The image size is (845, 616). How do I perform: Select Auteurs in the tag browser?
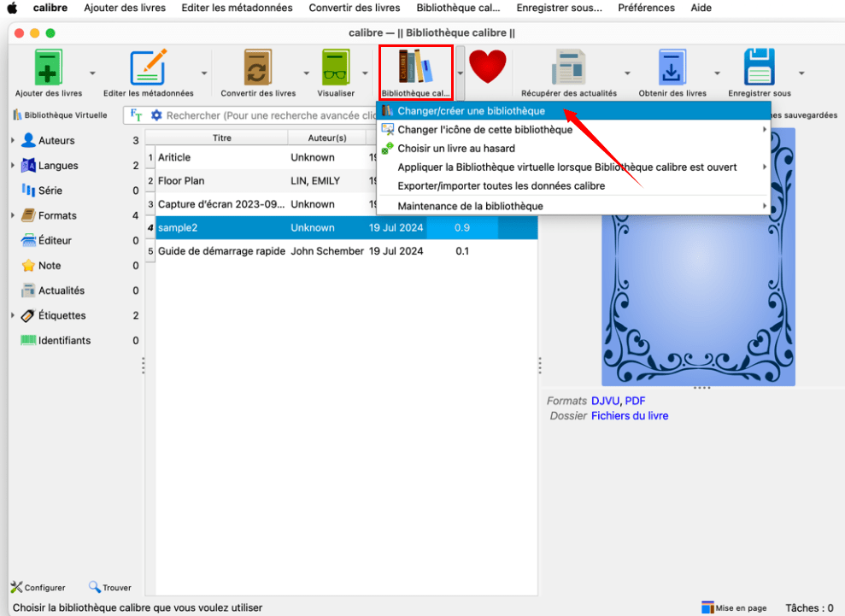pos(56,140)
